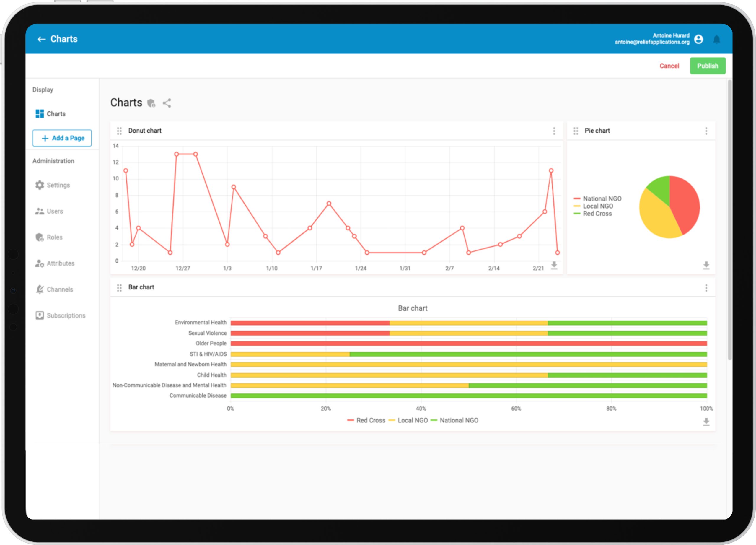Download the Donut chart widget
Screen dimensions: 756x545
[554, 265]
